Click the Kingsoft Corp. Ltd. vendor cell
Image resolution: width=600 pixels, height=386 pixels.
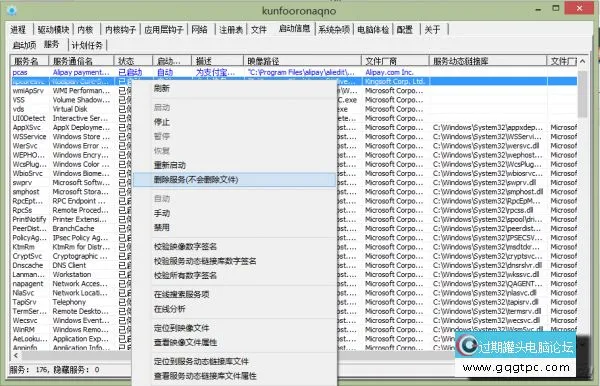click(x=395, y=81)
